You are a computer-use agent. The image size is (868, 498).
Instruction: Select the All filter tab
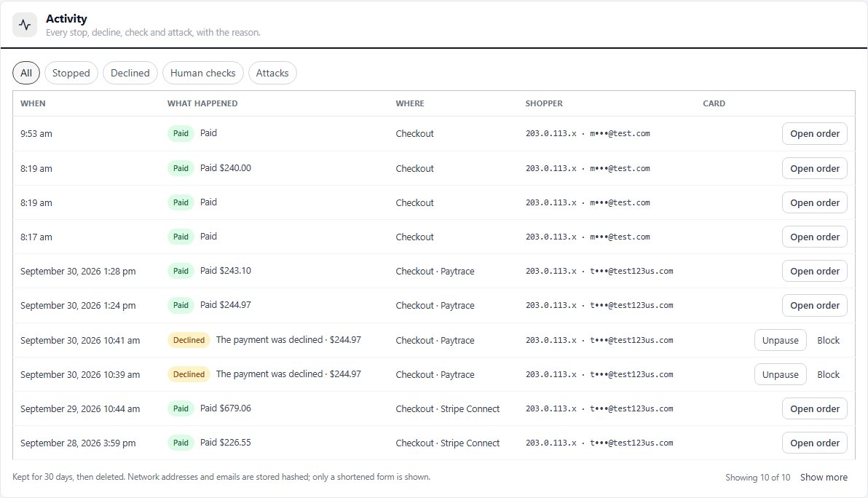point(26,73)
